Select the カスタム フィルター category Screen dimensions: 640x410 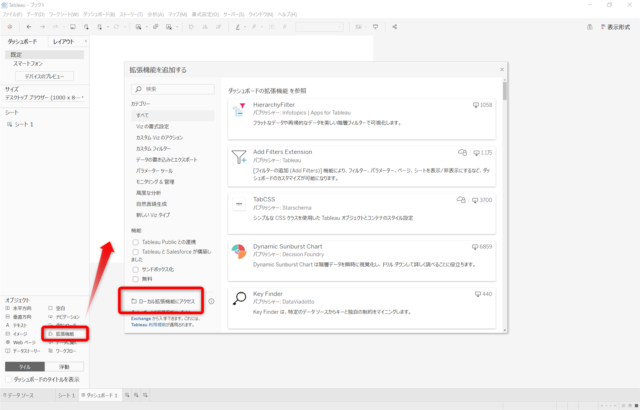coord(153,149)
